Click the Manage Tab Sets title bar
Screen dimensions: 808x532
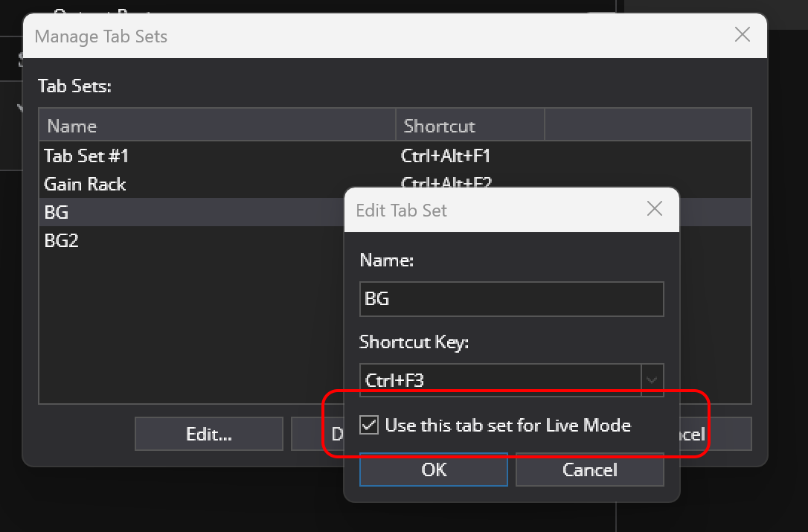pos(372,36)
